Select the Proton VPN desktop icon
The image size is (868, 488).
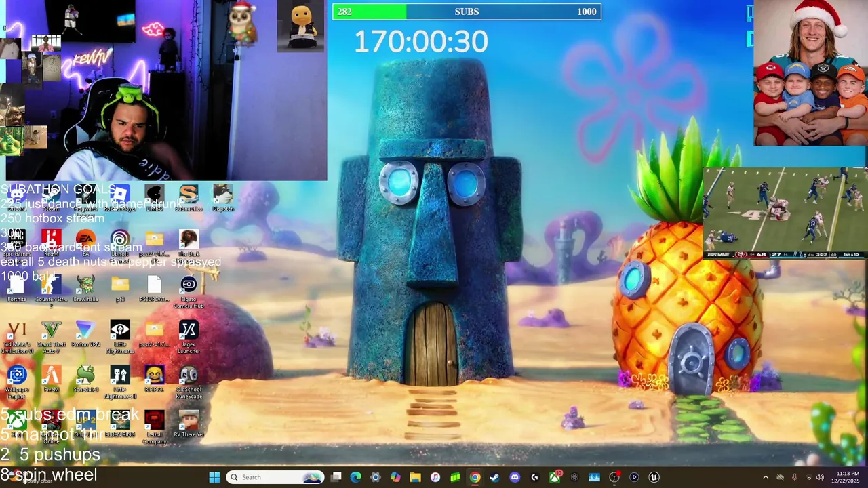click(85, 334)
